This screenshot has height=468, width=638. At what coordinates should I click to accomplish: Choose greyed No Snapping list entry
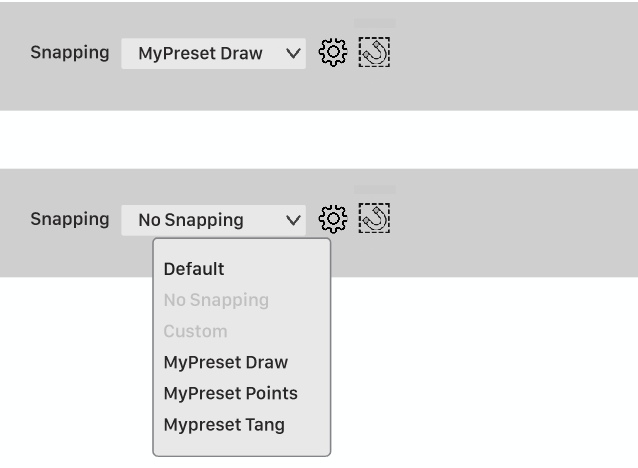click(216, 300)
